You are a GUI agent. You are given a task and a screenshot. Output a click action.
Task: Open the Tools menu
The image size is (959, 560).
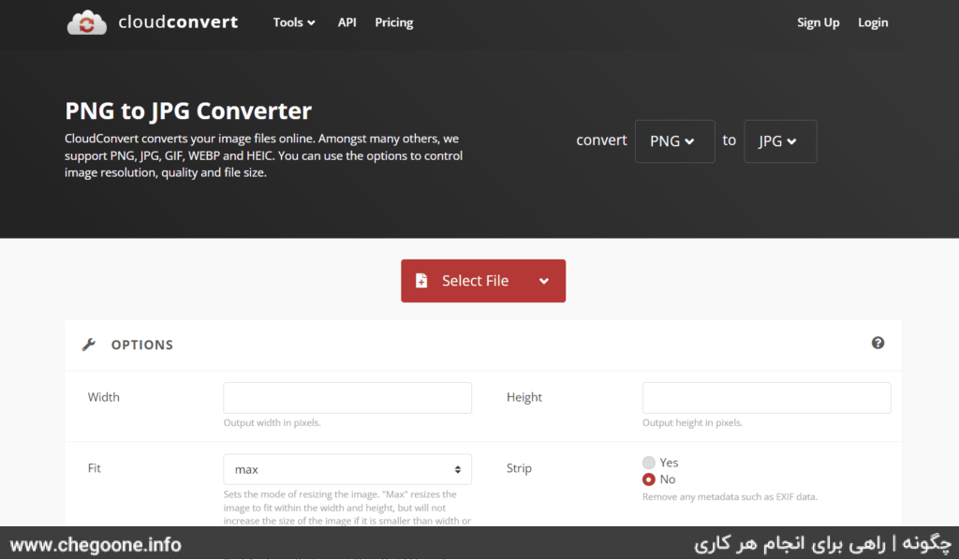294,22
